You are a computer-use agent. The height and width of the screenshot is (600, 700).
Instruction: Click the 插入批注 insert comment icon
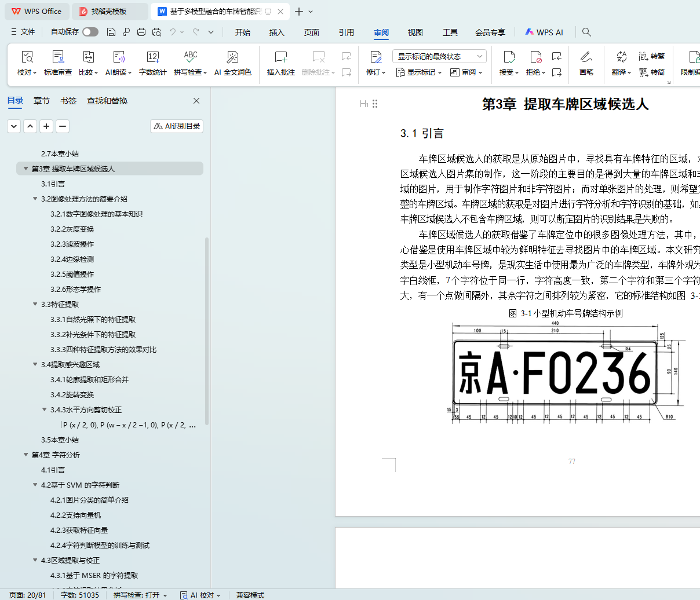(280, 57)
